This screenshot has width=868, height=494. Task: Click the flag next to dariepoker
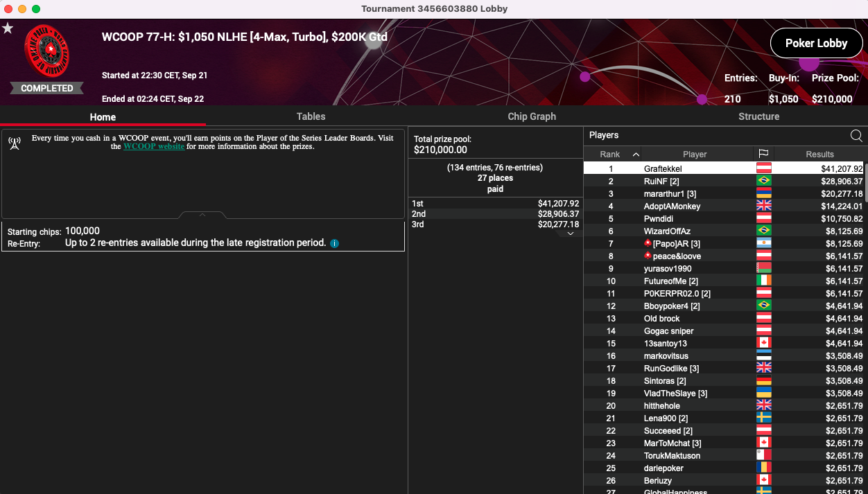[x=763, y=468]
